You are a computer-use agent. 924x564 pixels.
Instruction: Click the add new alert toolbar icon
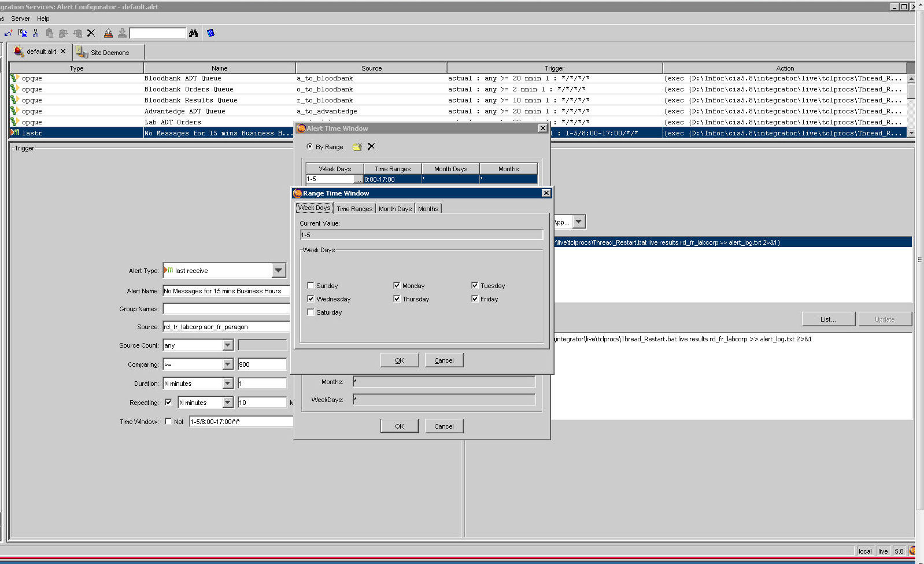[9, 33]
